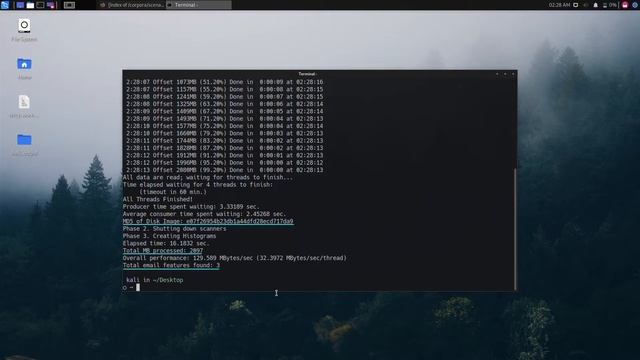This screenshot has width=640, height=360.
Task: Click Total MB processed: 2097 line
Action: (163, 251)
